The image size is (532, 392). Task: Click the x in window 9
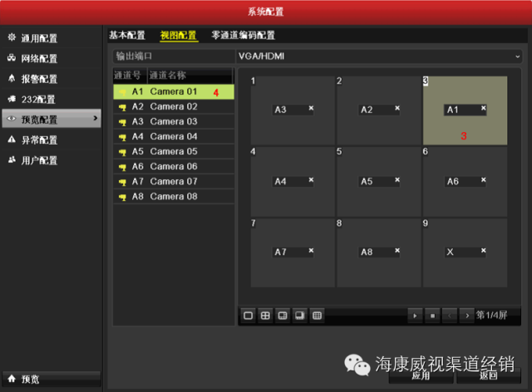pos(484,251)
